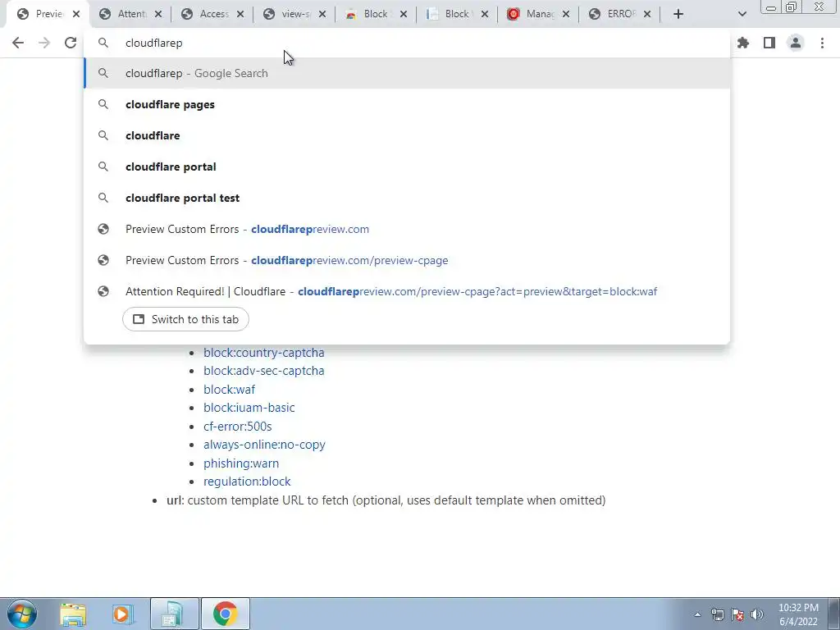Toggle the browser side panel icon

point(769,43)
